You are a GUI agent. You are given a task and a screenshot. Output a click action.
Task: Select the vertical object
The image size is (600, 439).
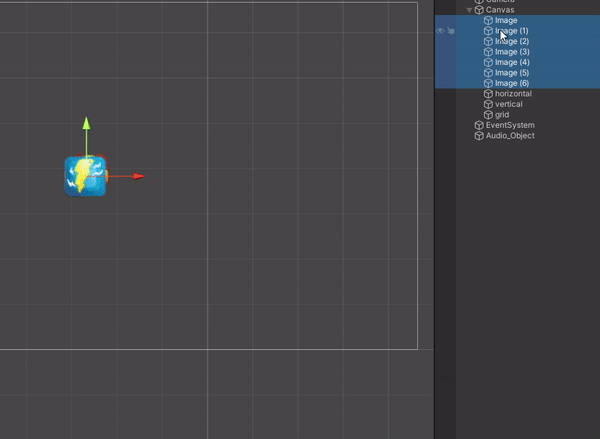[509, 104]
